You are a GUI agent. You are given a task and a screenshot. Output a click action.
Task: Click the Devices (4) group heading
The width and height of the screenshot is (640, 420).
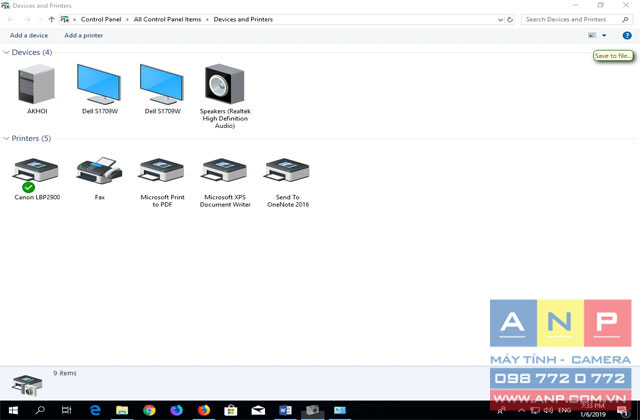32,52
